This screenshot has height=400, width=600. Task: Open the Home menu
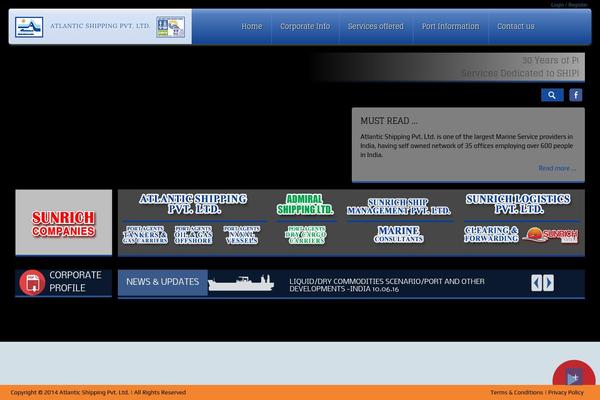(x=252, y=26)
